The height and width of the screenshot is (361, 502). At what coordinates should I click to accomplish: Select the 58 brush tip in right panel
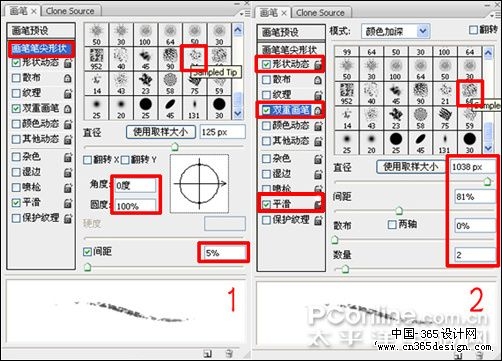[x=421, y=118]
